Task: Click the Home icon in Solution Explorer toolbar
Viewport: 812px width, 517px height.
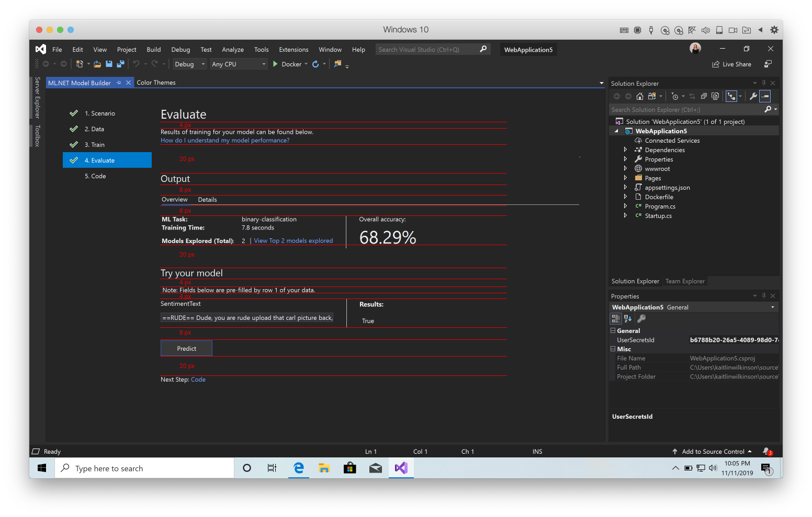Action: click(640, 96)
